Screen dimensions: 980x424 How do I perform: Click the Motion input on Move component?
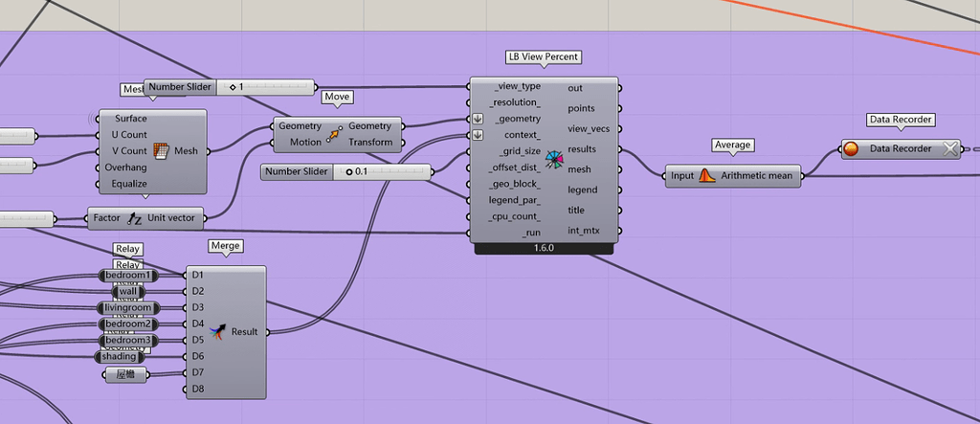tap(305, 142)
